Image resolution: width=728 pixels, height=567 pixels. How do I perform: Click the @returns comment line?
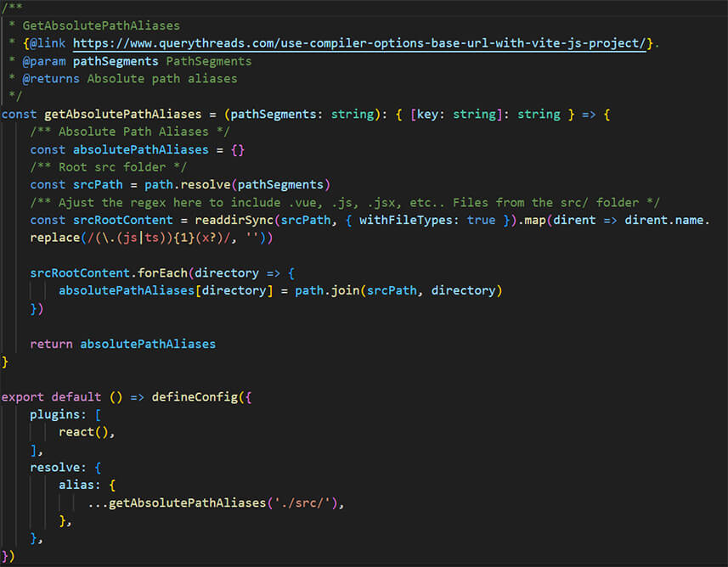pos(51,78)
